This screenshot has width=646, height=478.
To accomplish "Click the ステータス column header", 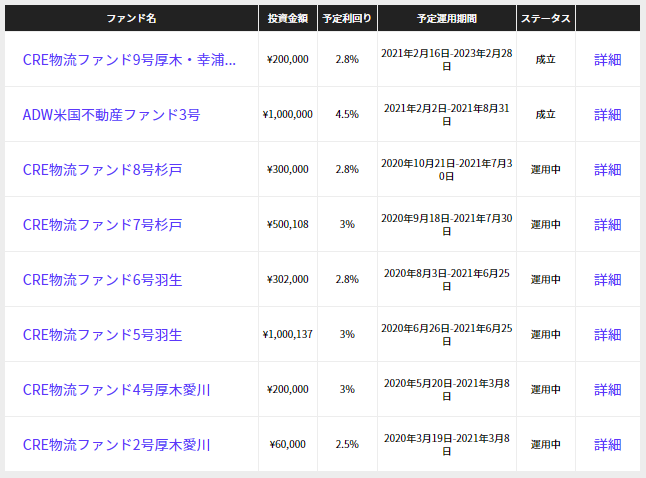I will coord(545,18).
